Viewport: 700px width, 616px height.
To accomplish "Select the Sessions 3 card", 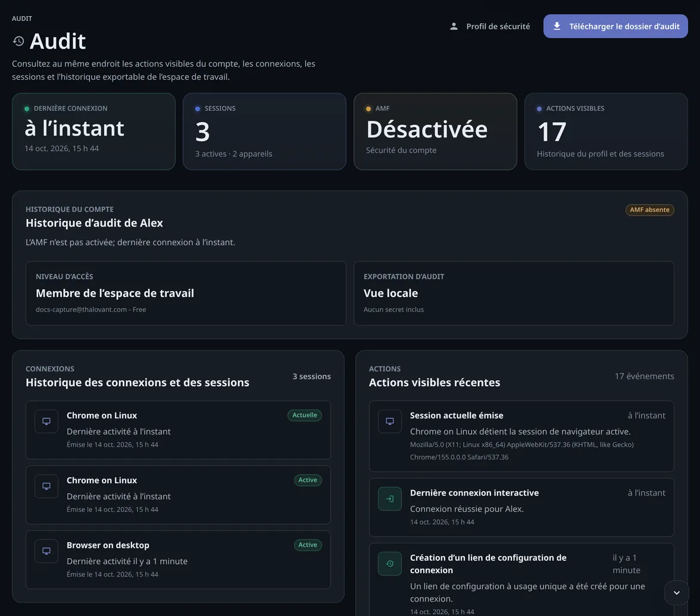I will click(x=264, y=131).
